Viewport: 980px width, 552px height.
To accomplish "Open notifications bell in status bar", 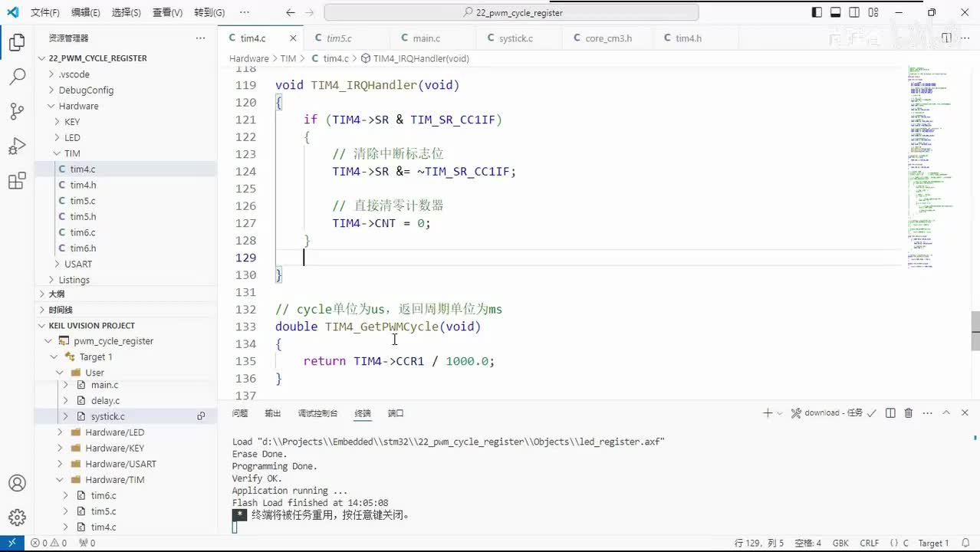I will 965,543.
